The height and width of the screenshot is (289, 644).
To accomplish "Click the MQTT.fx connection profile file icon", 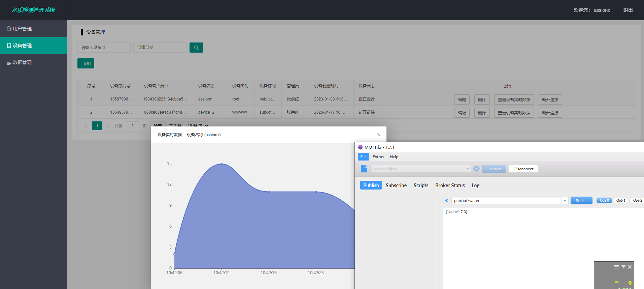I will [x=364, y=169].
